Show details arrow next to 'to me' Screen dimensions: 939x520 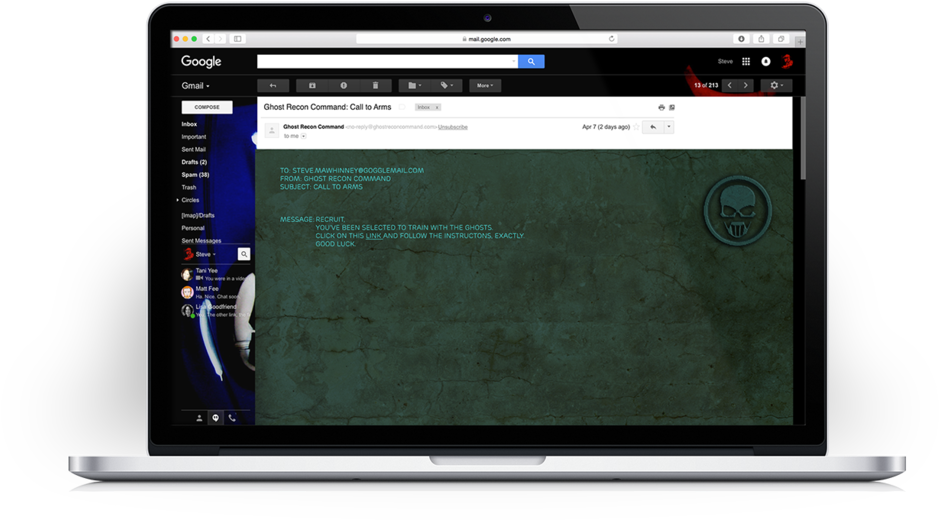tap(304, 137)
